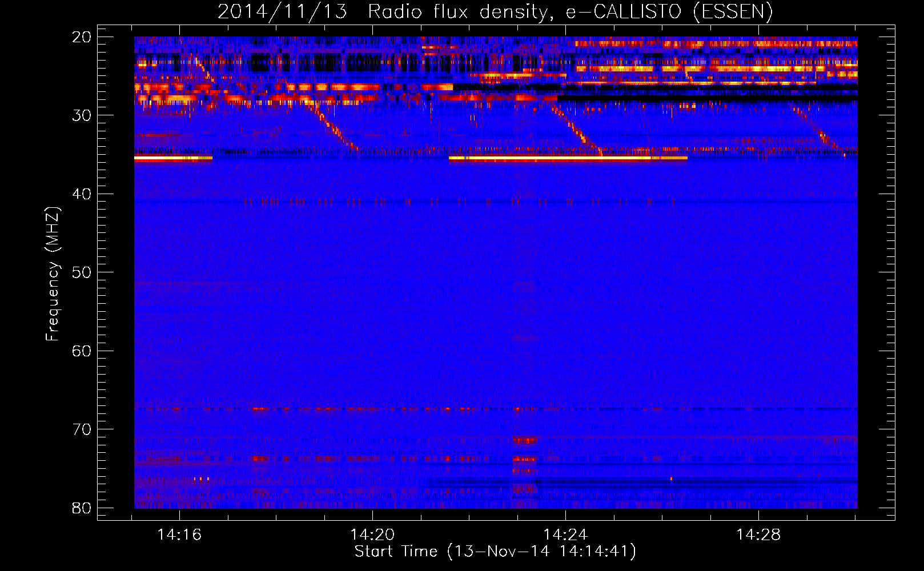Click the red burst patch near 72 MHz at 14:23
This screenshot has width=924, height=571.
click(525, 441)
